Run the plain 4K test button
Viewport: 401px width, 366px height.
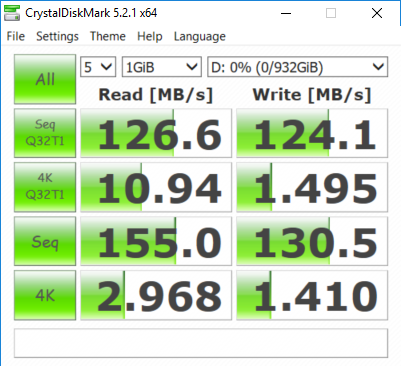(45, 295)
